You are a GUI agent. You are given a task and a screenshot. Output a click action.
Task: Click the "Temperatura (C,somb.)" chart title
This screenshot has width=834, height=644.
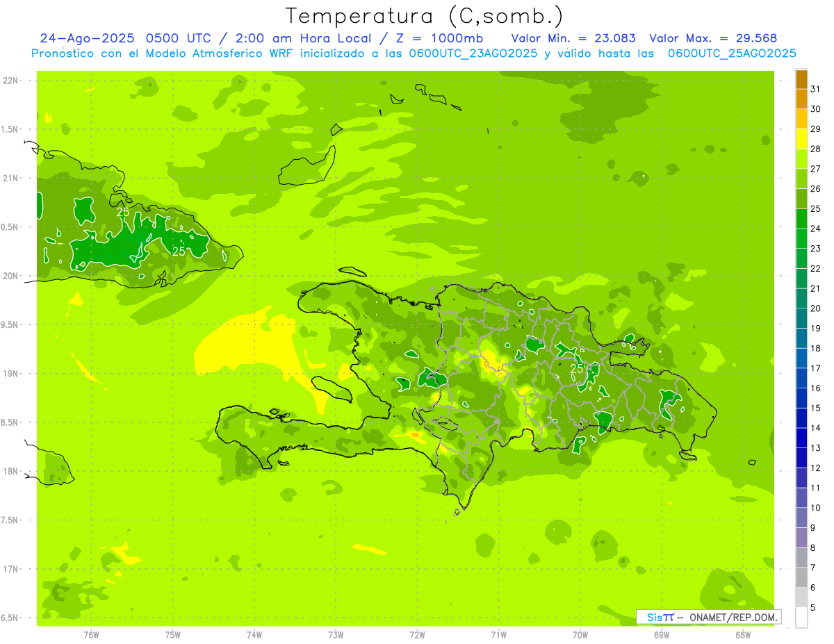425,16
